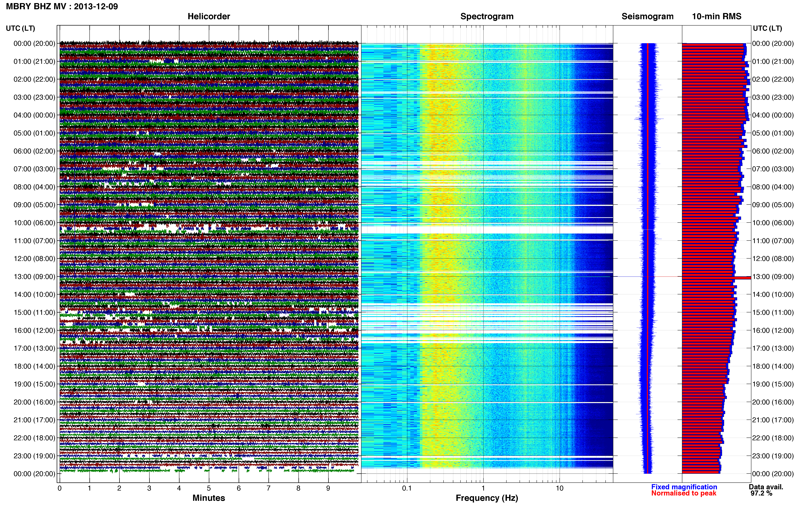Click the right UTC (LT) axis label
The width and height of the screenshot is (812, 508).
pyautogui.click(x=767, y=28)
